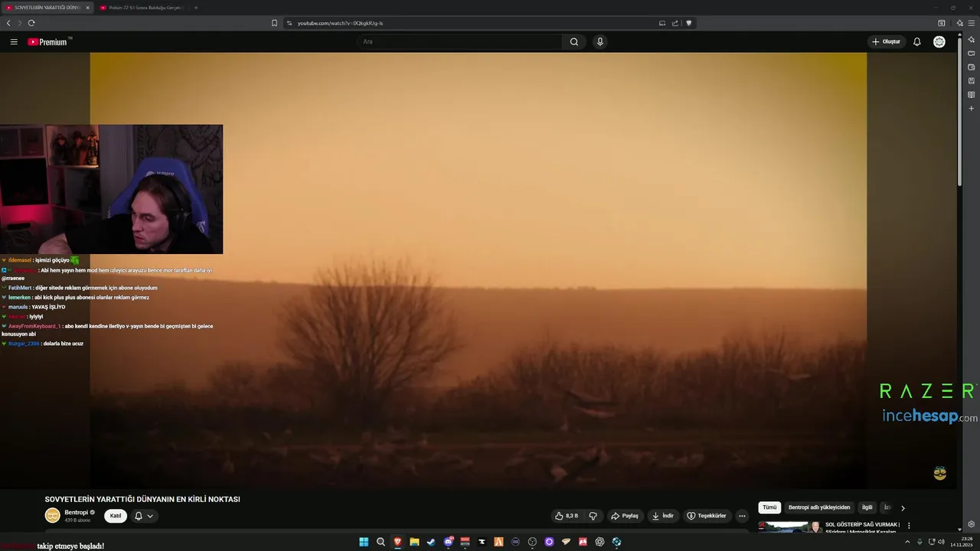Dislike the video with thumbs down
This screenshot has width=980, height=551.
592,516
